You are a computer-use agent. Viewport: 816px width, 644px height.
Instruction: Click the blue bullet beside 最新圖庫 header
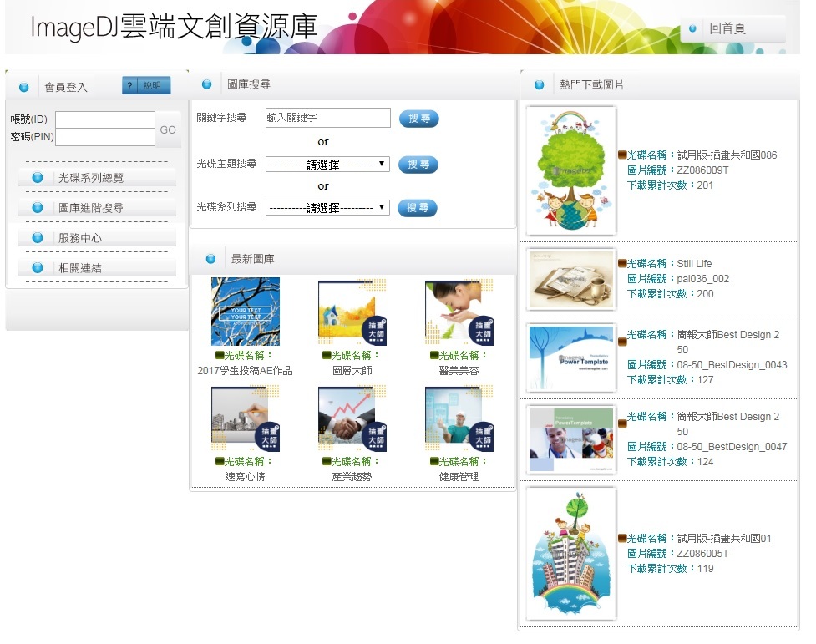tap(210, 259)
